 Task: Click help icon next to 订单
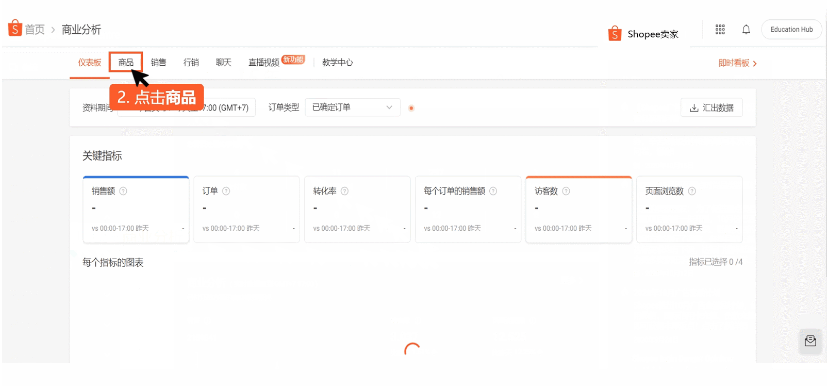226,191
